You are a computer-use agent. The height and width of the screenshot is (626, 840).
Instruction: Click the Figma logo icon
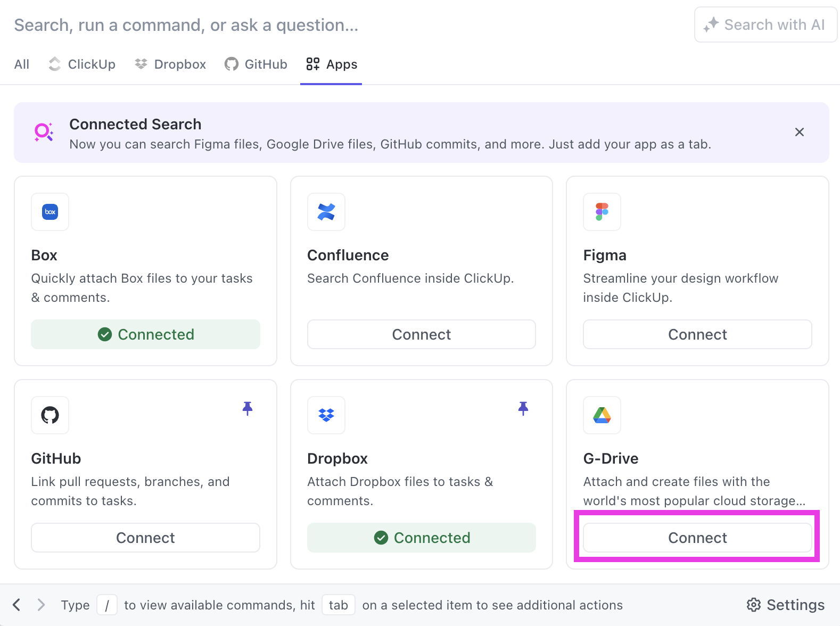tap(602, 212)
